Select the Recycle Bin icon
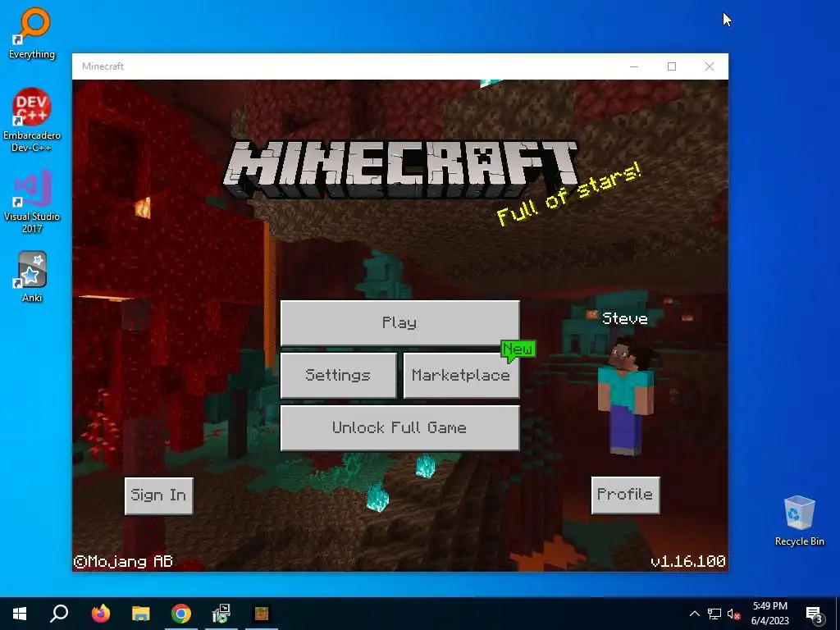 pos(799,521)
